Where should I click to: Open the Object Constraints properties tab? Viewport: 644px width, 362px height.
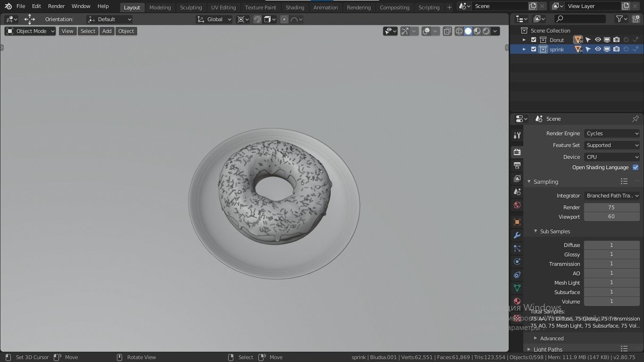(517, 275)
